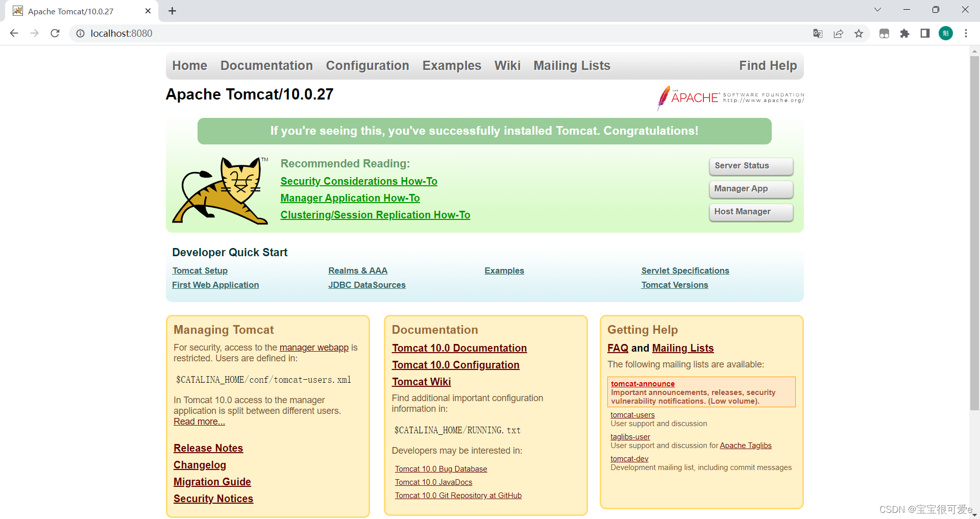Open the Migration Guide link
This screenshot has width=980, height=519.
pos(212,482)
